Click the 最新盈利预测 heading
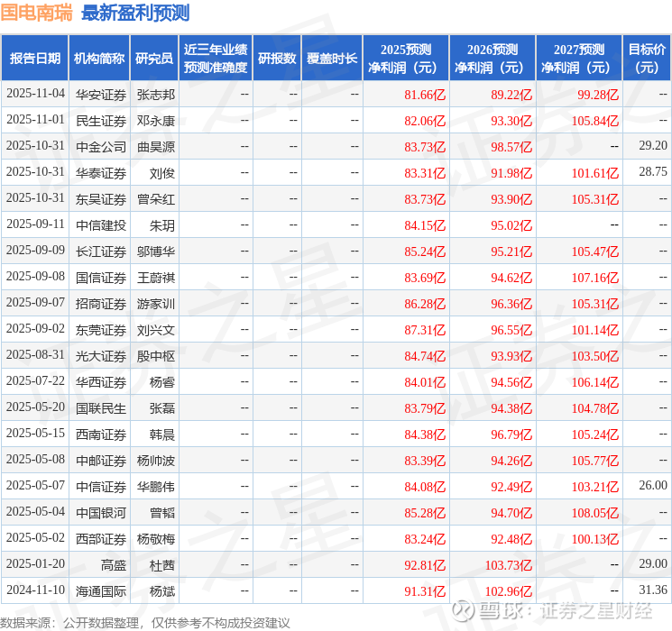 pyautogui.click(x=135, y=13)
